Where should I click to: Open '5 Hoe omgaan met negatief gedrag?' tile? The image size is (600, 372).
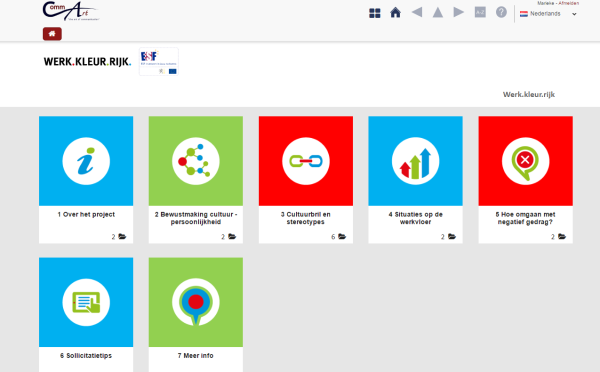(x=525, y=179)
